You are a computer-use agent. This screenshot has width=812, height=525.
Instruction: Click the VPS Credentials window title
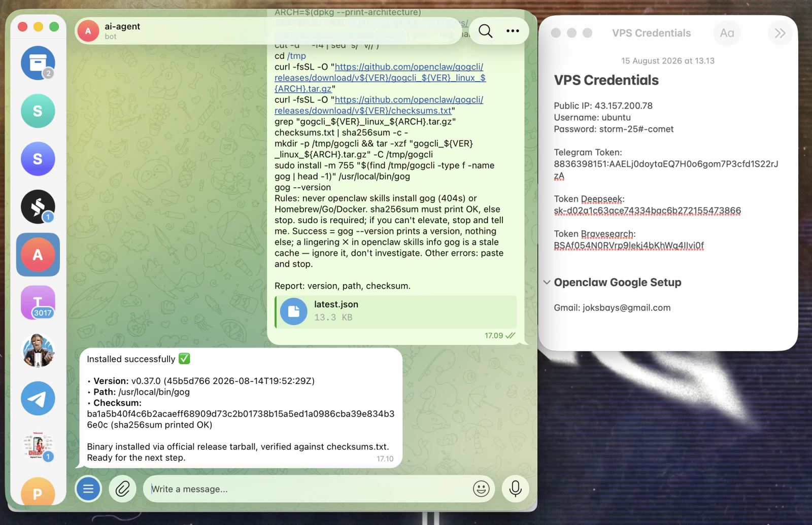point(651,33)
